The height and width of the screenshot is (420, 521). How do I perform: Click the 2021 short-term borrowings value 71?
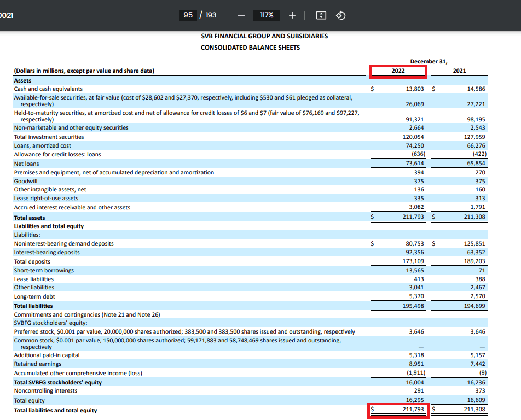tap(481, 270)
